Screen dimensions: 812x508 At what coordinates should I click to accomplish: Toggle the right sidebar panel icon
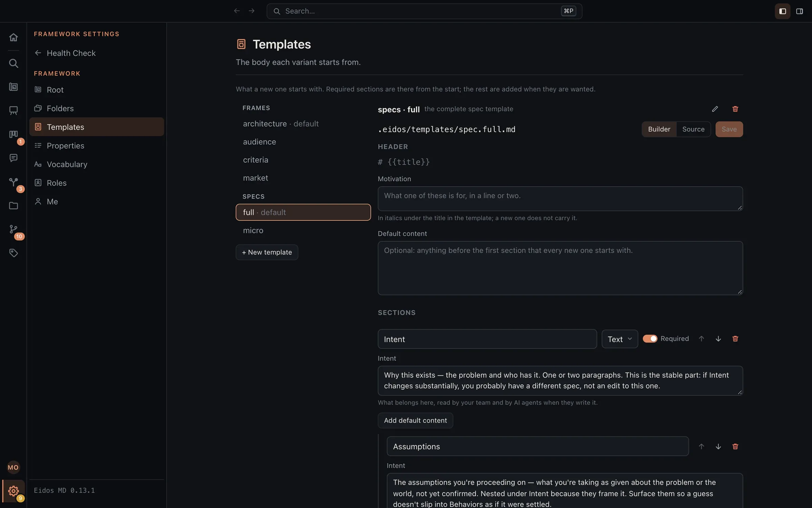799,11
